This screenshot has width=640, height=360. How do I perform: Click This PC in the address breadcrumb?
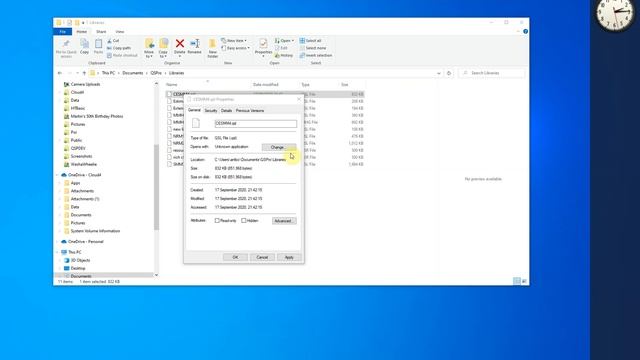[108, 73]
